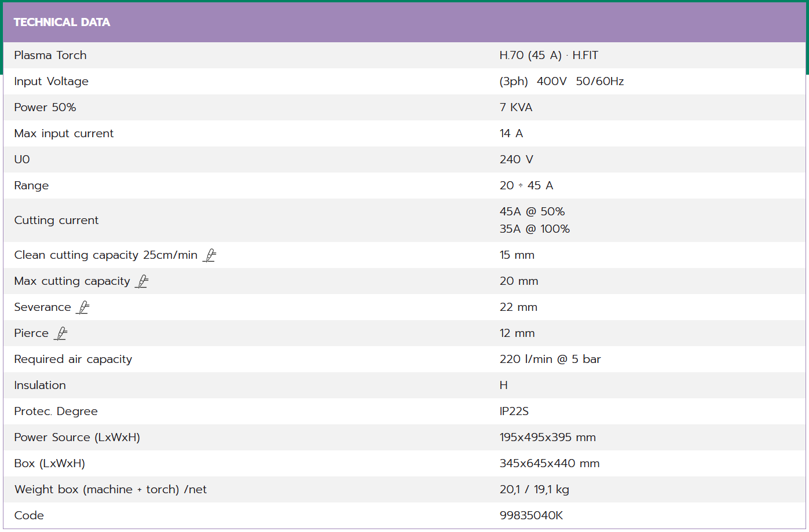The height and width of the screenshot is (532, 809).
Task: Click the IP22S value
Action: point(514,411)
